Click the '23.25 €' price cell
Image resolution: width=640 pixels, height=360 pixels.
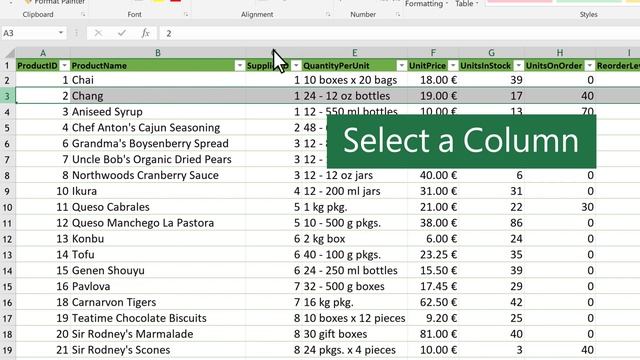[433, 255]
